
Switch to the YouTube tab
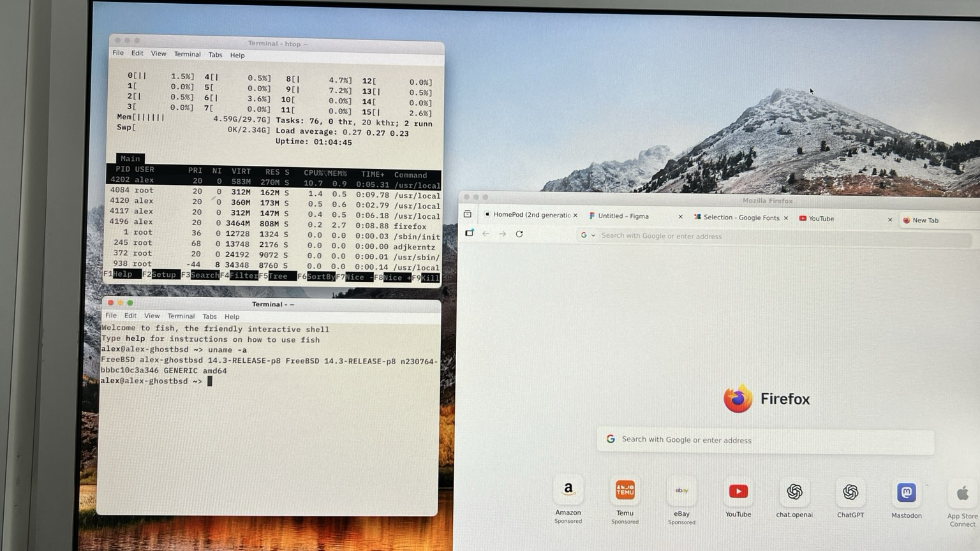pos(845,219)
